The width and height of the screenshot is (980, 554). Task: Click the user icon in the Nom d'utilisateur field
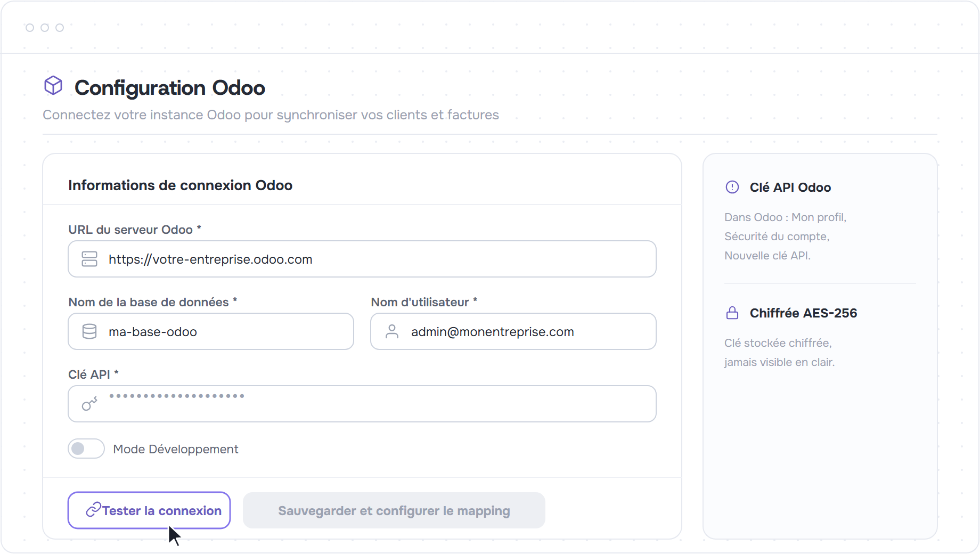tap(392, 331)
